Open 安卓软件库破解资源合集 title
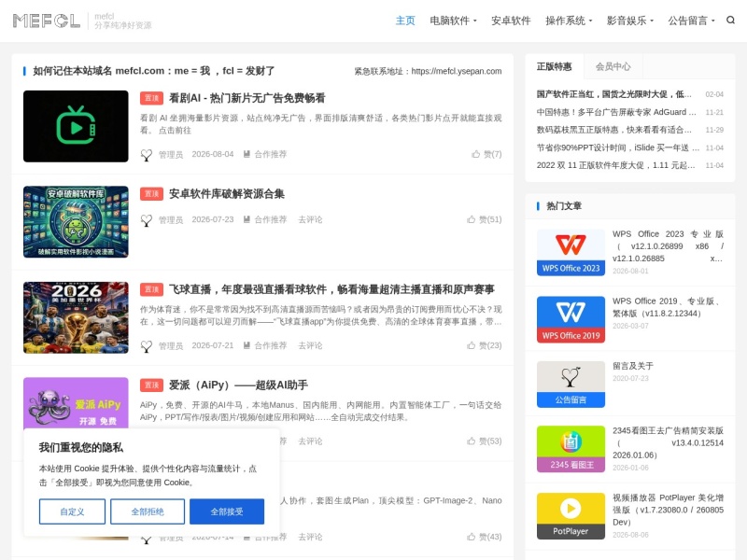747x560 pixels. pos(227,194)
